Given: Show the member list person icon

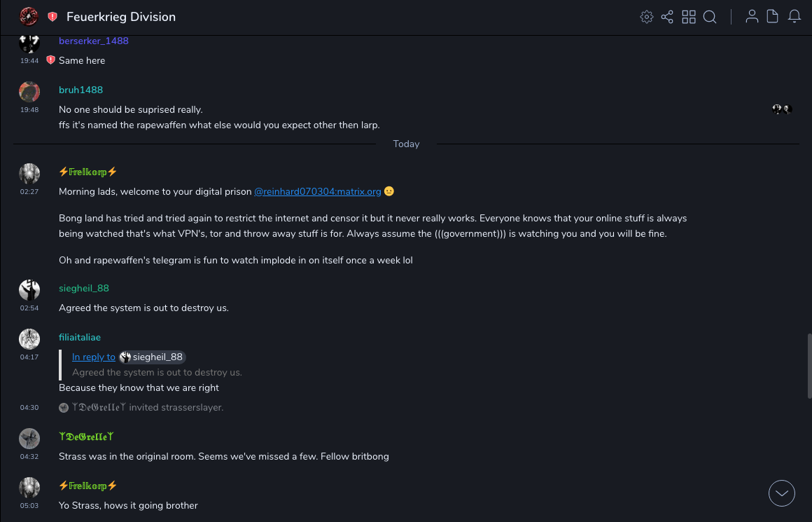Looking at the screenshot, I should click(752, 17).
